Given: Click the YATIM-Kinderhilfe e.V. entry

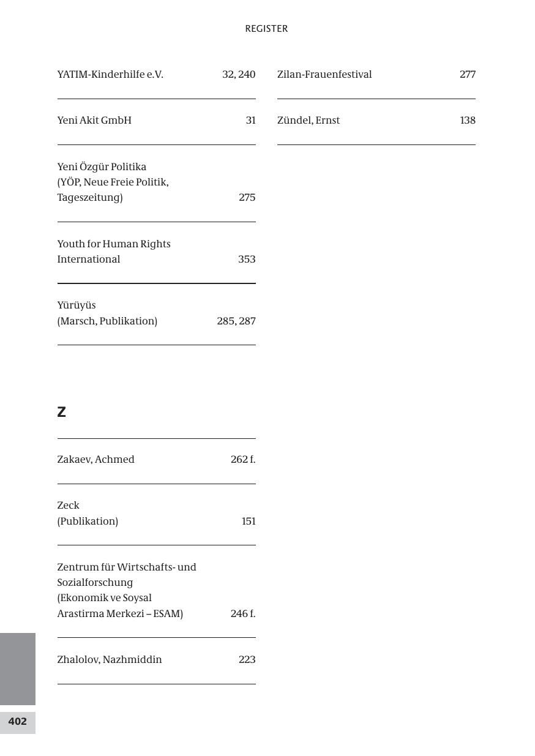Looking at the screenshot, I should [x=110, y=75].
